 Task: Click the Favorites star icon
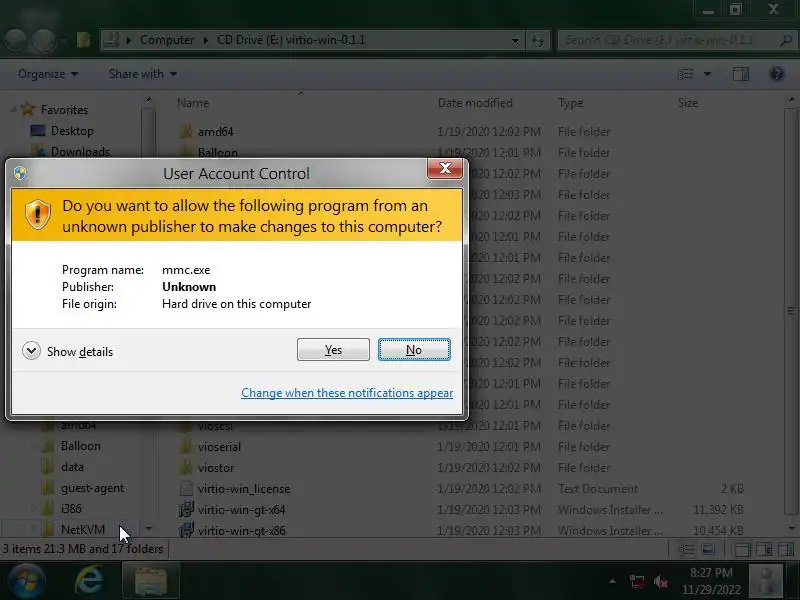pyautogui.click(x=28, y=109)
